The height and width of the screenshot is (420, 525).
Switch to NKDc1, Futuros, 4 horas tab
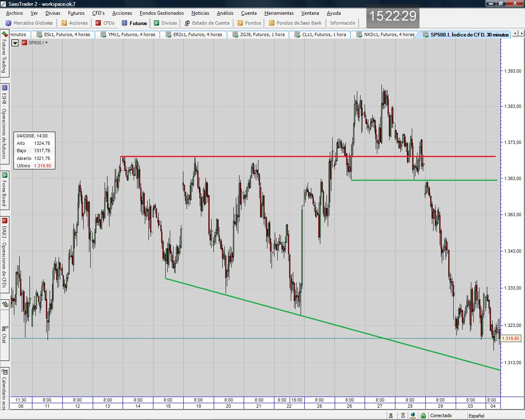click(x=386, y=34)
